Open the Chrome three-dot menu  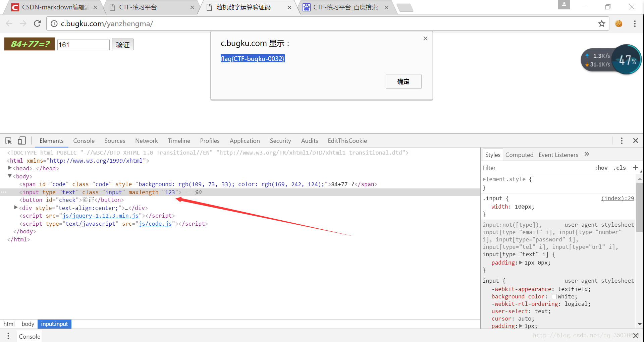635,23
